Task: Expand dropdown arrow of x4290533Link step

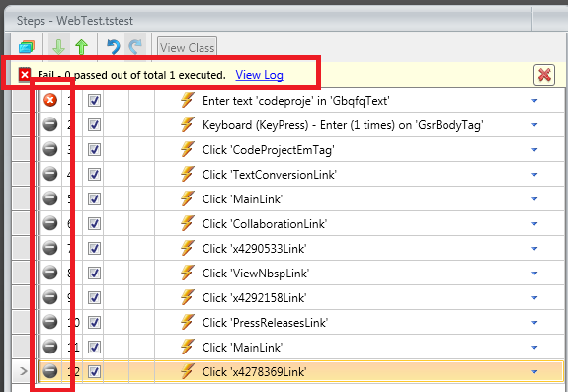Action: coord(534,248)
